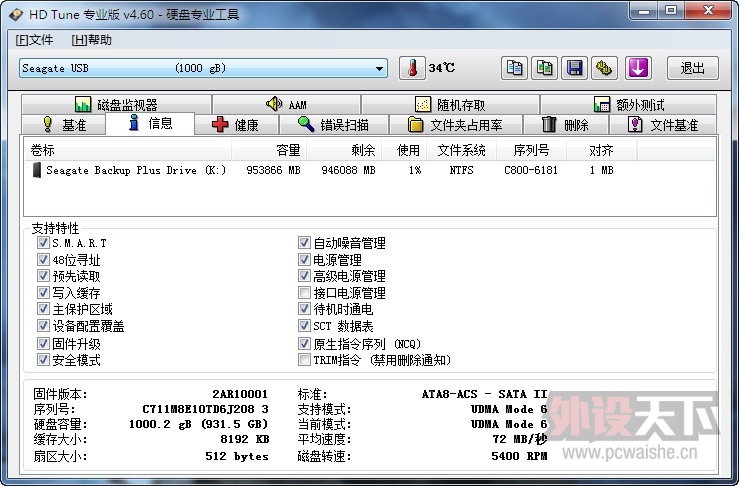
Task: Click the free space value 946088 MB
Action: 348,170
